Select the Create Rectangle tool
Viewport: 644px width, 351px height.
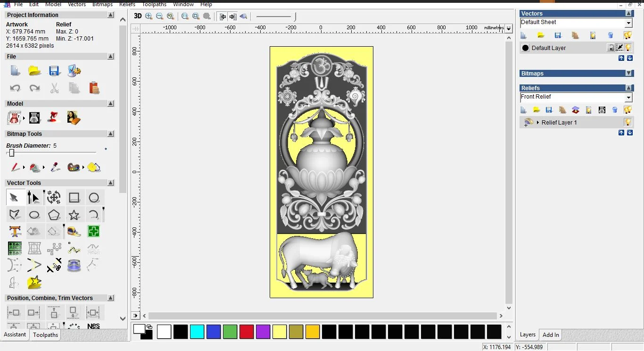click(x=74, y=197)
